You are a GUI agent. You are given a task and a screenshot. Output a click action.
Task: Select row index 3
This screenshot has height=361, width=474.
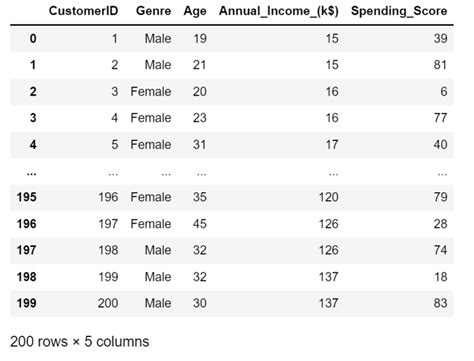tap(33, 118)
